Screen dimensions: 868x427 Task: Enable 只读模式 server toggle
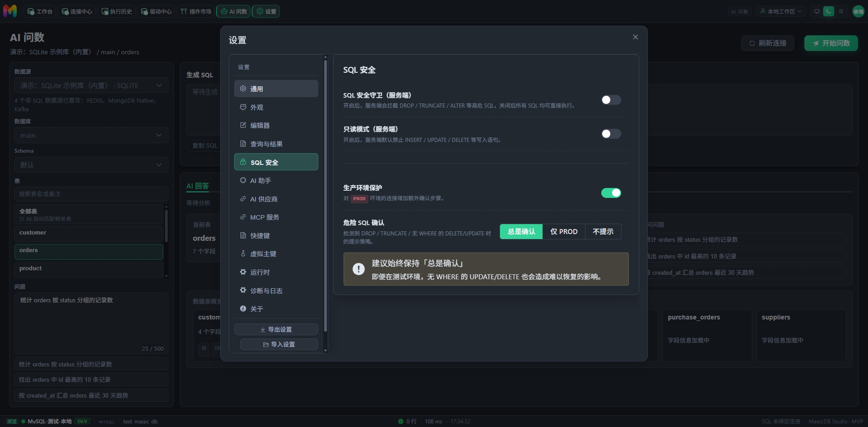(x=611, y=134)
